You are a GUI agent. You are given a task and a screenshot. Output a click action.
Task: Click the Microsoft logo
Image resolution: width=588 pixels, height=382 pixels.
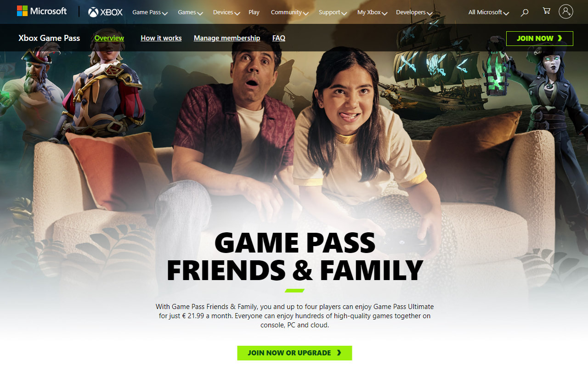coord(42,11)
